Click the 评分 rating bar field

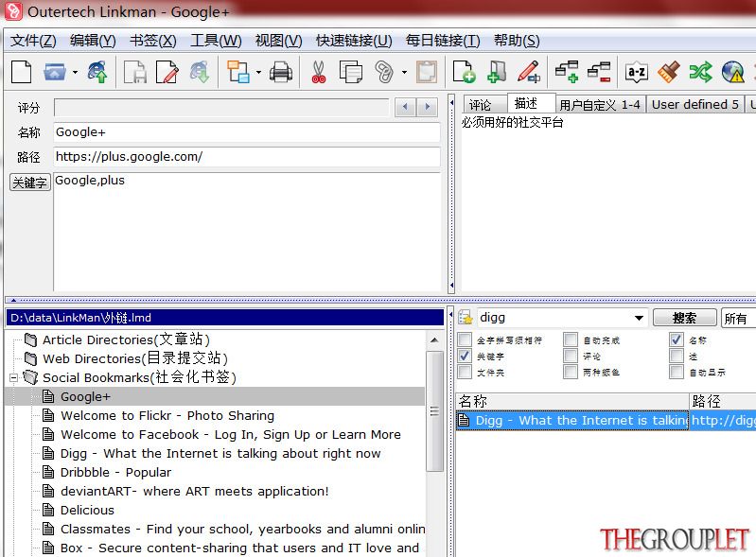pos(221,108)
